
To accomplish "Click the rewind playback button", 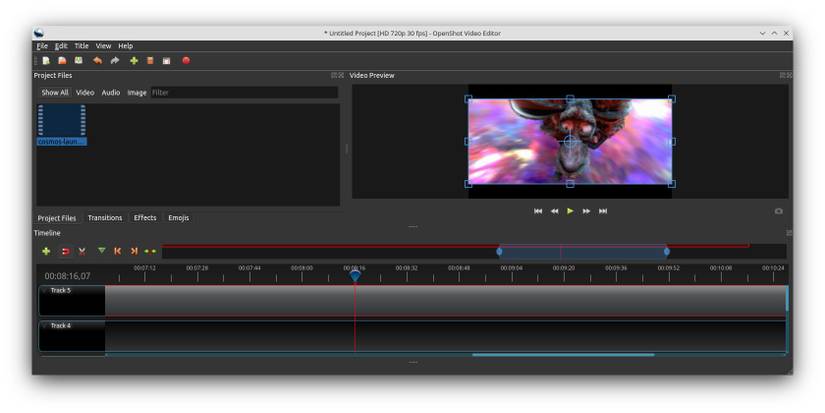I will click(554, 211).
